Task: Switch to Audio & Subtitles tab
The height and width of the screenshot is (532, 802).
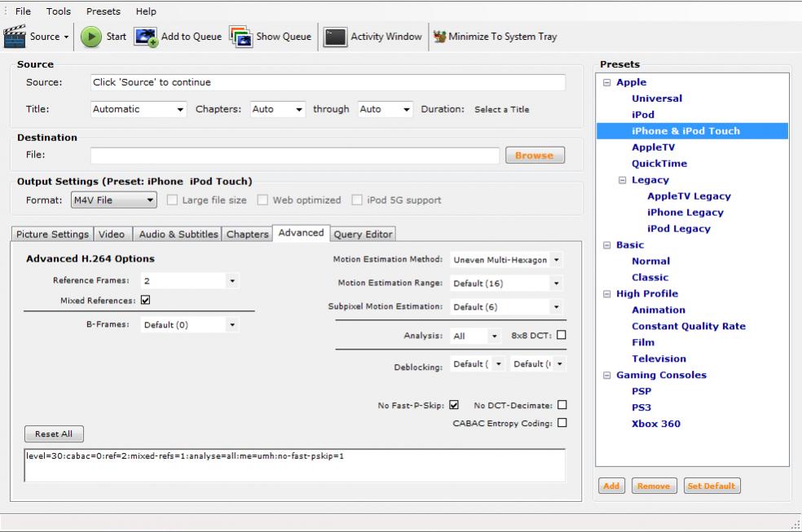Action: (x=178, y=234)
